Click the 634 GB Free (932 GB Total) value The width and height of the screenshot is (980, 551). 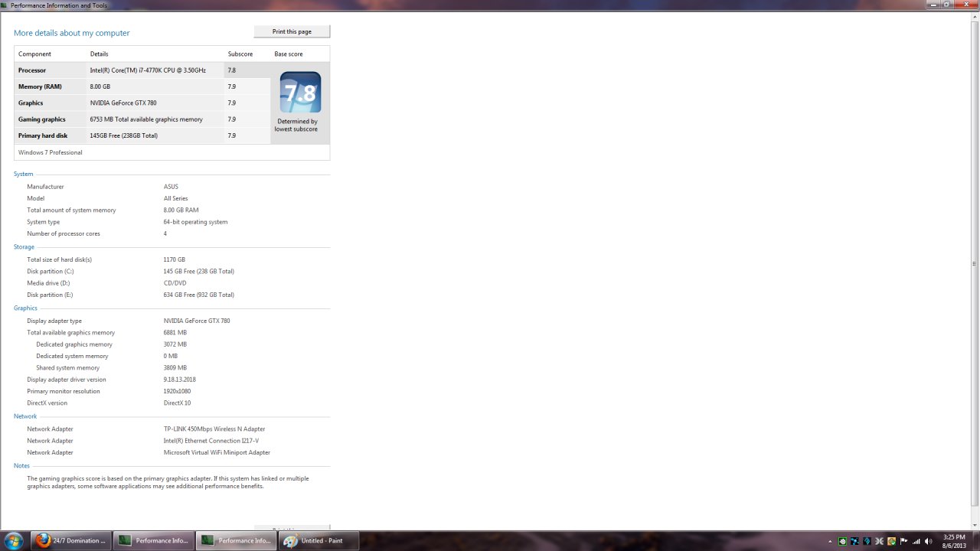199,295
